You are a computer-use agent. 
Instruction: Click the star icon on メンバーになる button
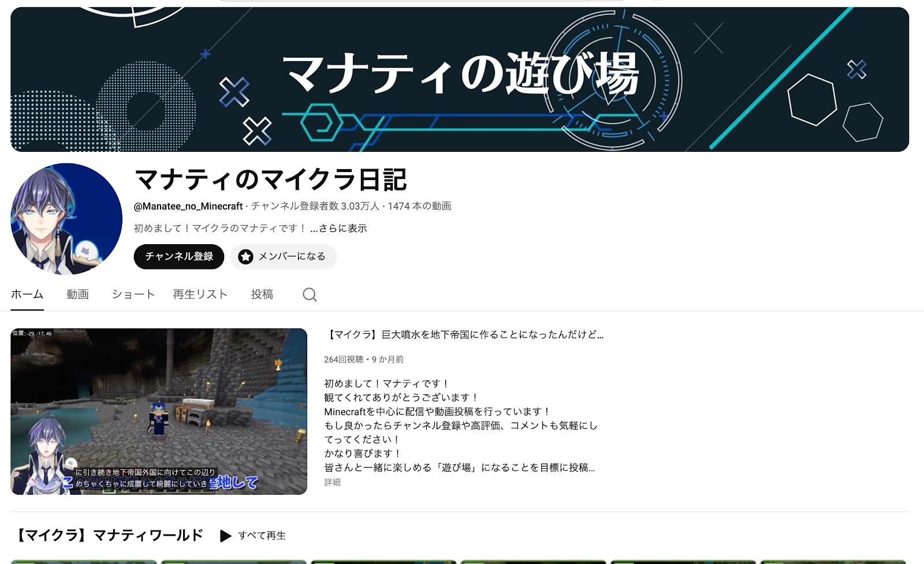click(245, 257)
